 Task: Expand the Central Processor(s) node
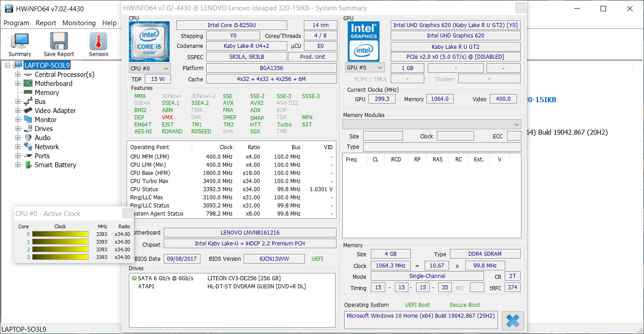tap(18, 75)
